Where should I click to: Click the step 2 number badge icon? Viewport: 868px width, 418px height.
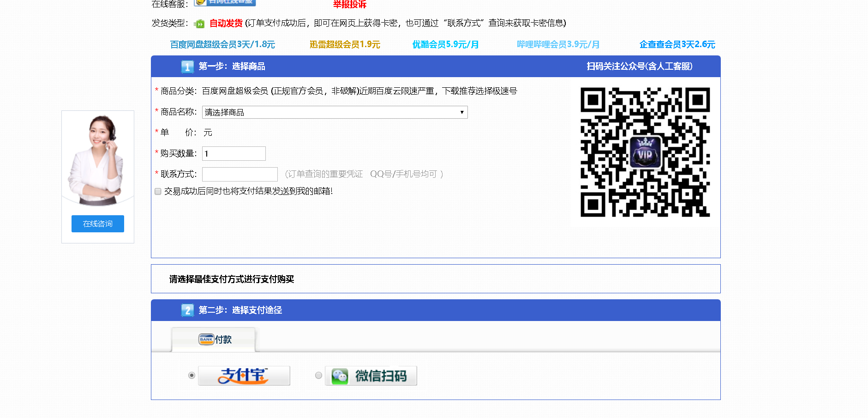coord(187,310)
